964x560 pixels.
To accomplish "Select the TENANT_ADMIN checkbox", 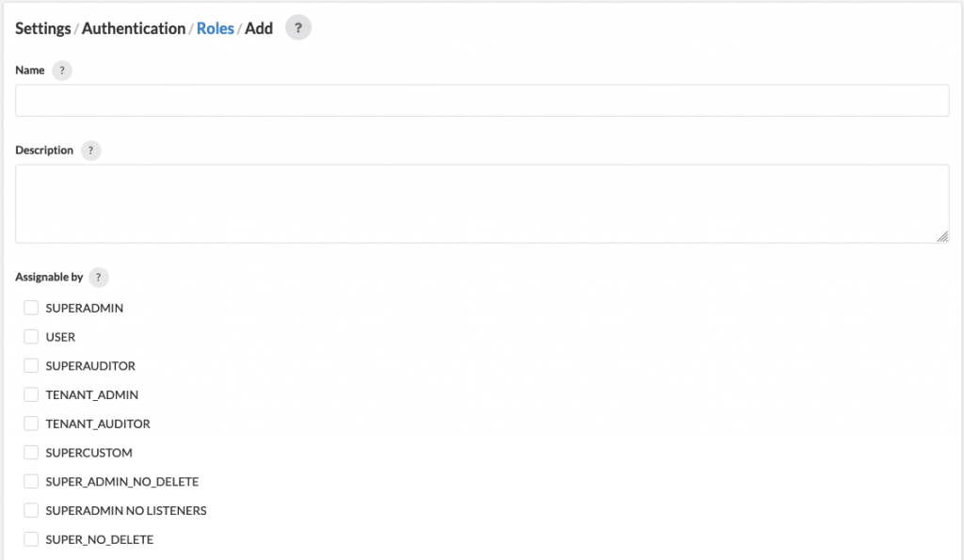I will tap(31, 394).
